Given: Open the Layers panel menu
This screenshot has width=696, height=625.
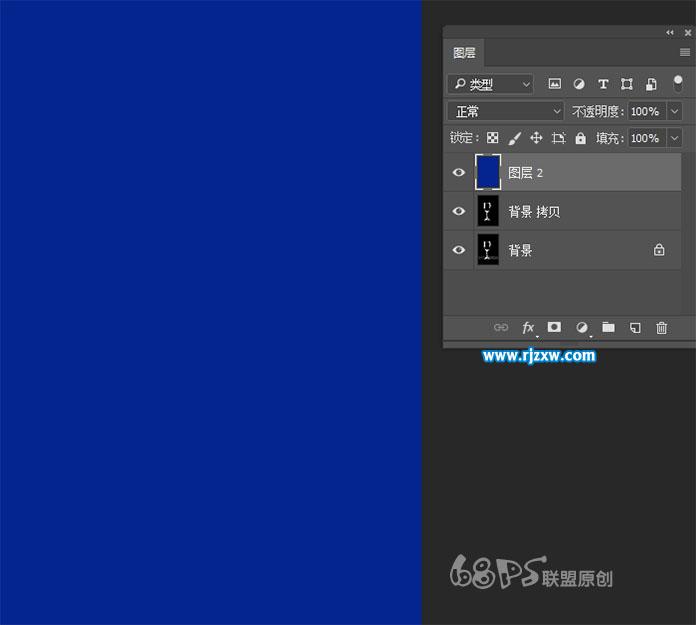Looking at the screenshot, I should coord(685,52).
